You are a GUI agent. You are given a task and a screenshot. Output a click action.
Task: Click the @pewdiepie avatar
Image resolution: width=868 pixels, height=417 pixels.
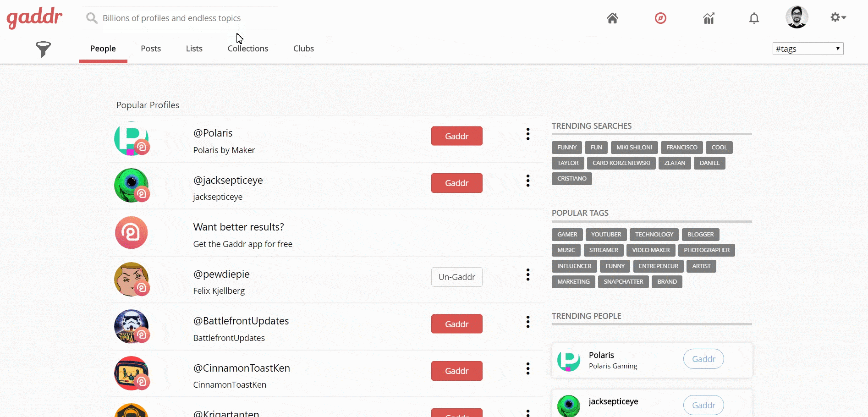coord(132,279)
